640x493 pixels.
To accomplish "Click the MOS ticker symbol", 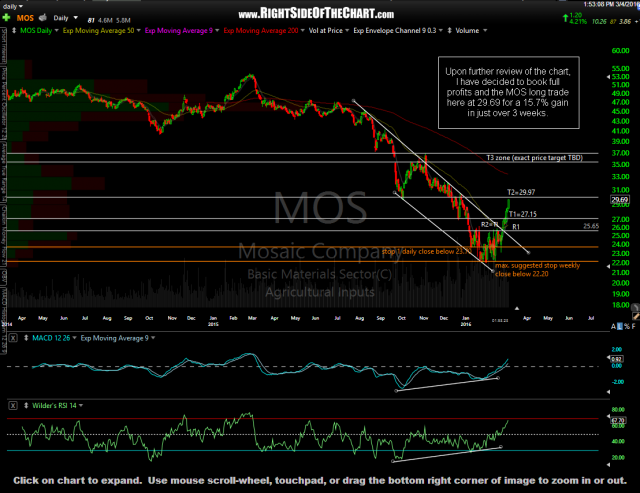I will pyautogui.click(x=25, y=18).
